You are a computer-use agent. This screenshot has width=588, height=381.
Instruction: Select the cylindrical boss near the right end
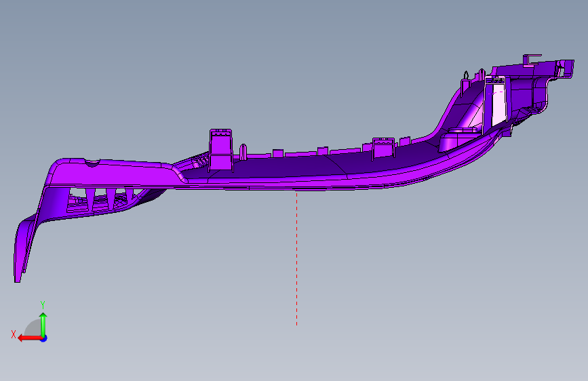tap(459, 139)
